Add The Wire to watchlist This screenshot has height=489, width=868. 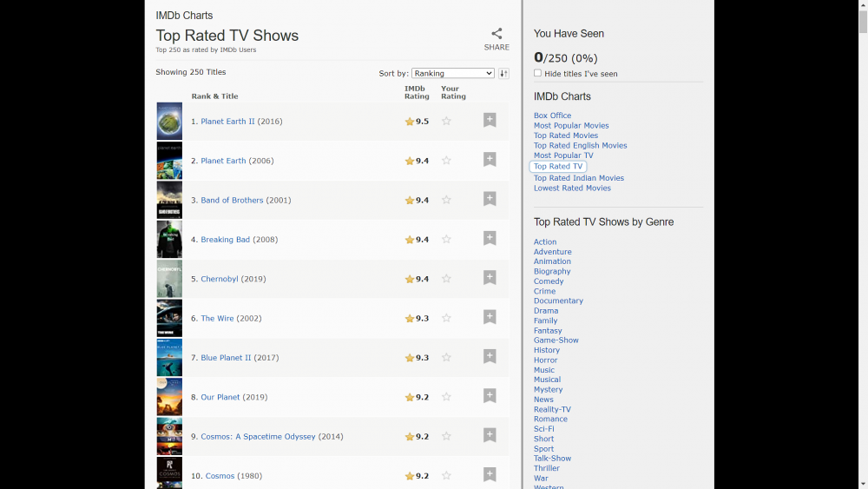pyautogui.click(x=490, y=318)
